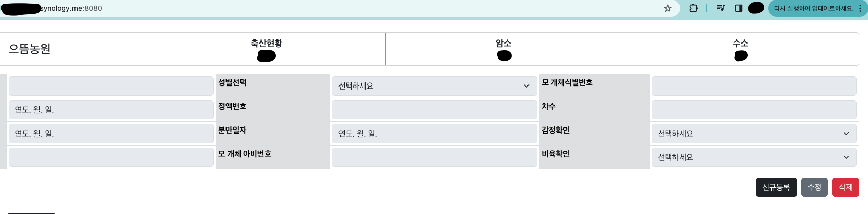Click the gray 수정 button
Viewport: 868px width, 214px height.
(x=814, y=187)
